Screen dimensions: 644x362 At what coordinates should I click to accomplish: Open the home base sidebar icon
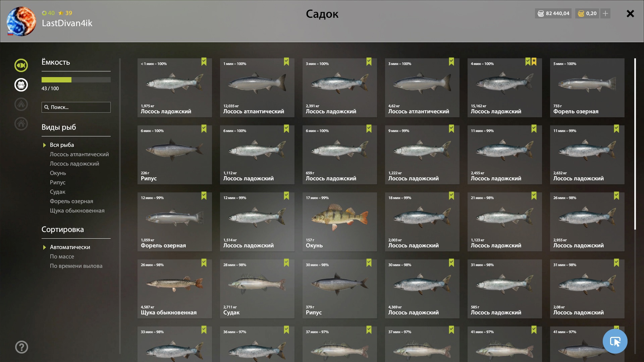click(x=21, y=124)
